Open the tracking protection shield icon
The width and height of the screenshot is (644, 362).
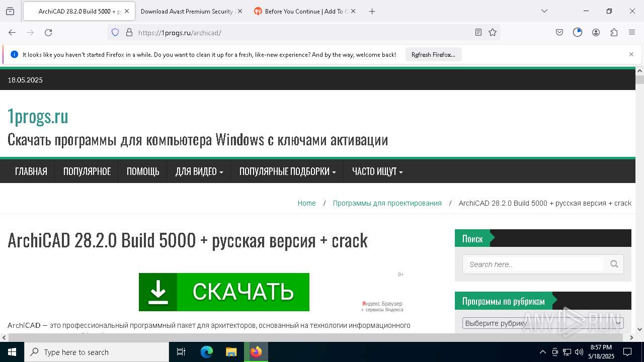pyautogui.click(x=115, y=32)
